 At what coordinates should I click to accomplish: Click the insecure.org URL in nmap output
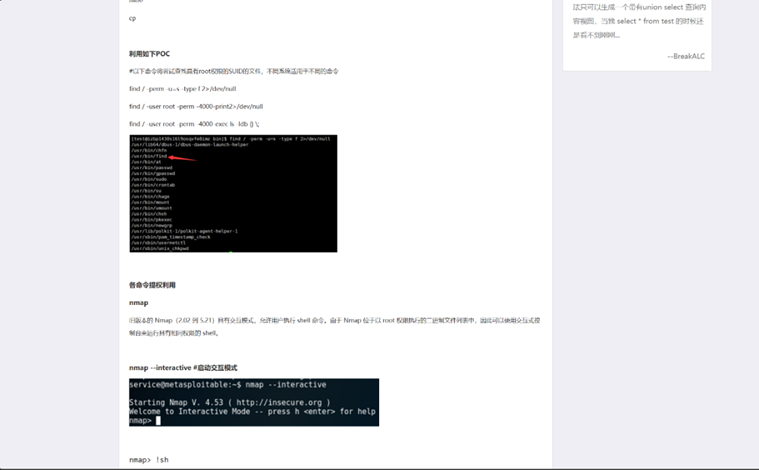click(x=281, y=403)
